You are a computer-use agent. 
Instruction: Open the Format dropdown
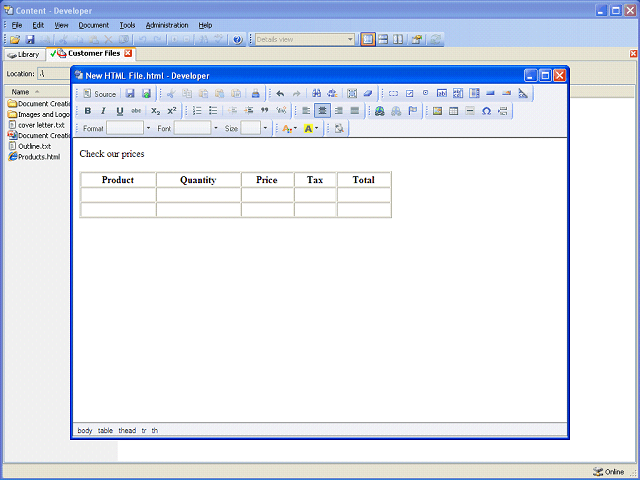coord(148,128)
